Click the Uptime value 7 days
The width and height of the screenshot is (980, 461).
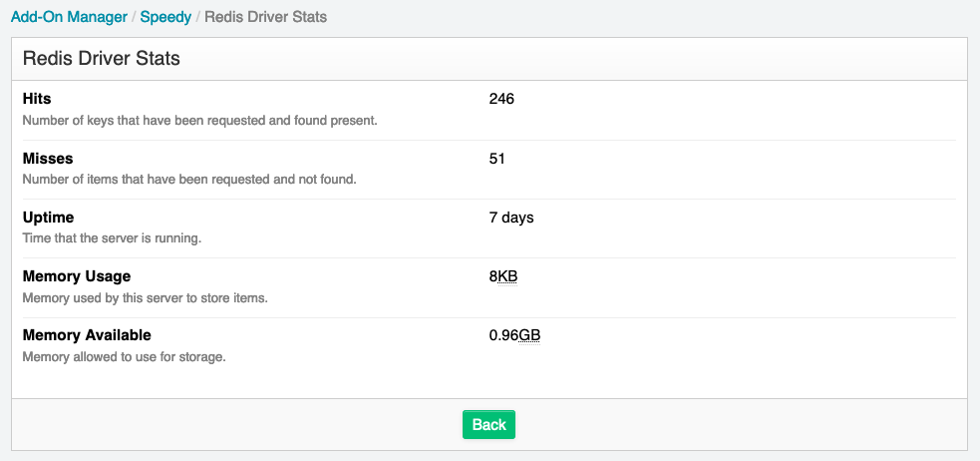pyautogui.click(x=511, y=218)
